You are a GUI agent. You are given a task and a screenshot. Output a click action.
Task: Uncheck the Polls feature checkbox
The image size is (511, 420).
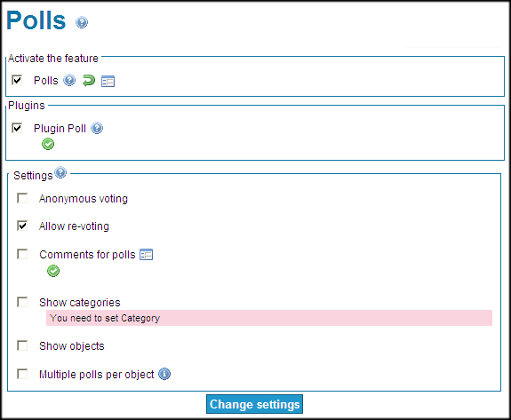17,80
